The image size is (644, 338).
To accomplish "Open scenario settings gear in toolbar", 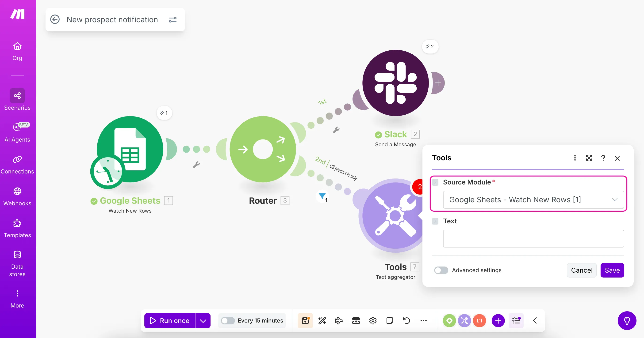I will pos(373,320).
